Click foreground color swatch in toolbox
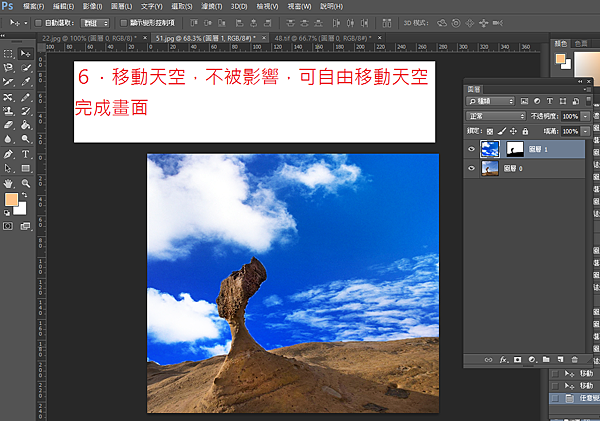600x421 pixels. pos(11,199)
